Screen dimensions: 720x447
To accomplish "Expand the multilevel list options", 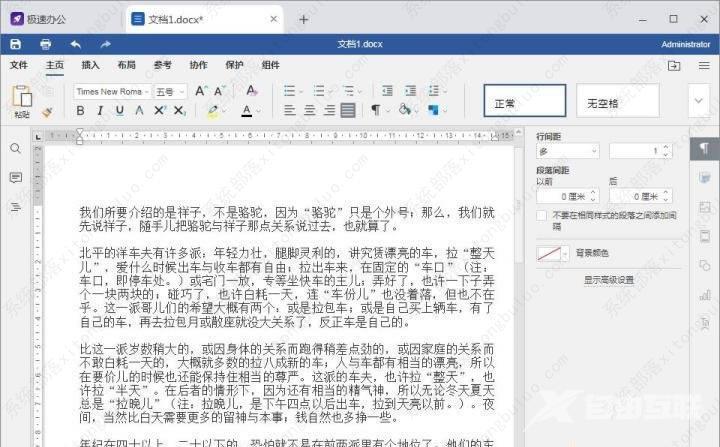I will point(360,91).
